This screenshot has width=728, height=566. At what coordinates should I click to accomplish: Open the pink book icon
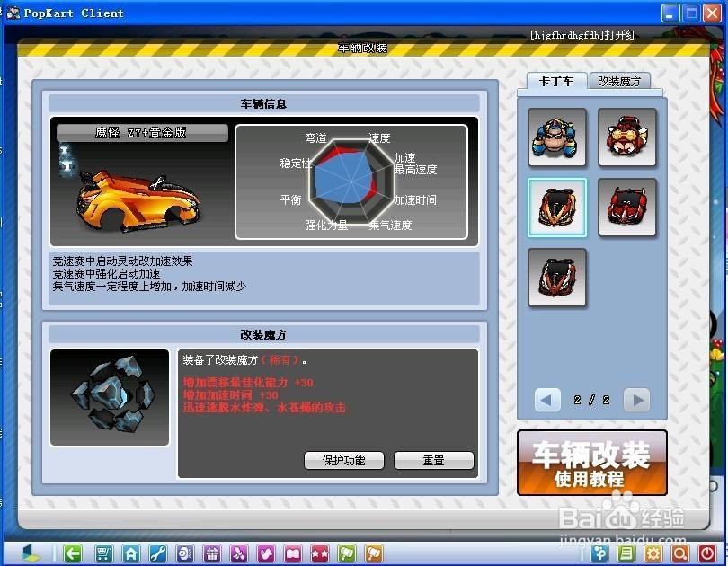tap(293, 553)
